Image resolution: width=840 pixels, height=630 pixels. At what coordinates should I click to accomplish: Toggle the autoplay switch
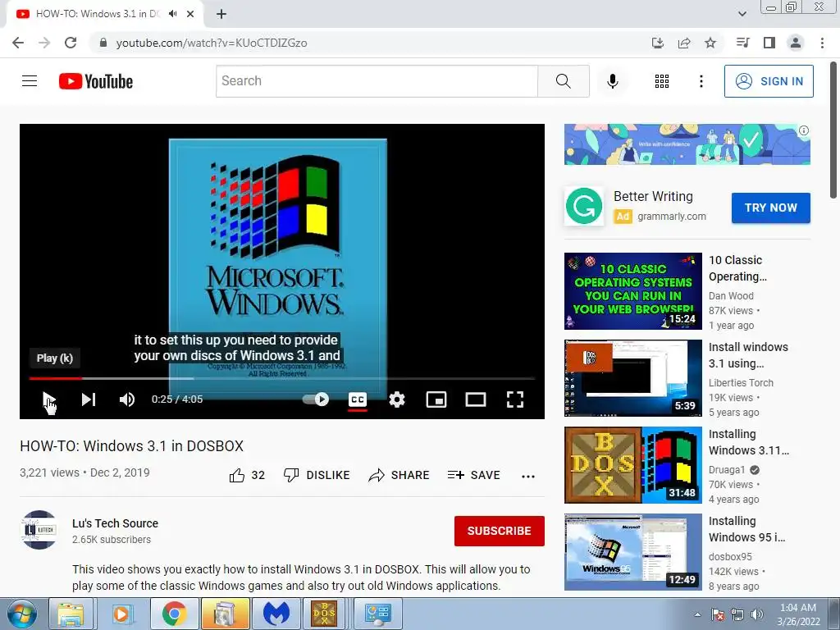tap(316, 399)
